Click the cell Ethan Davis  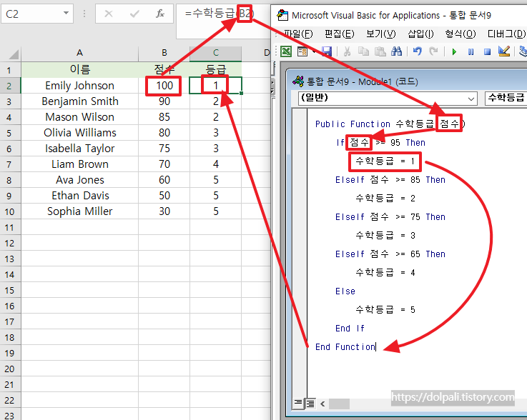click(x=79, y=196)
